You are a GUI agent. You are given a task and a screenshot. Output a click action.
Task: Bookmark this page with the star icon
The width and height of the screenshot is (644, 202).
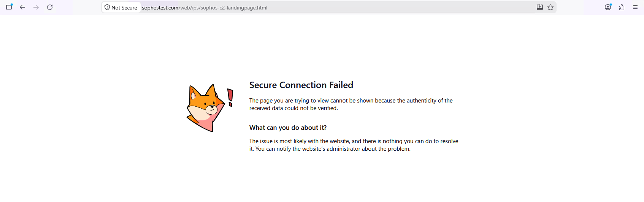coord(550,7)
